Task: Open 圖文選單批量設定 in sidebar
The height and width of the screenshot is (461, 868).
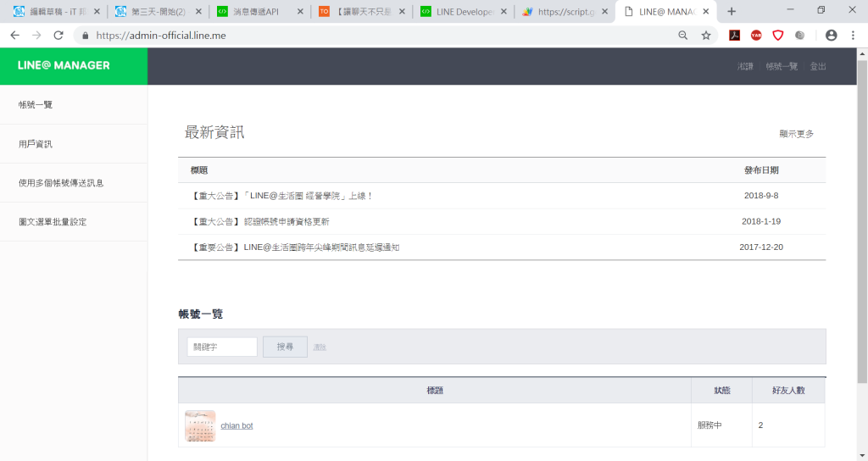Action: (x=74, y=222)
